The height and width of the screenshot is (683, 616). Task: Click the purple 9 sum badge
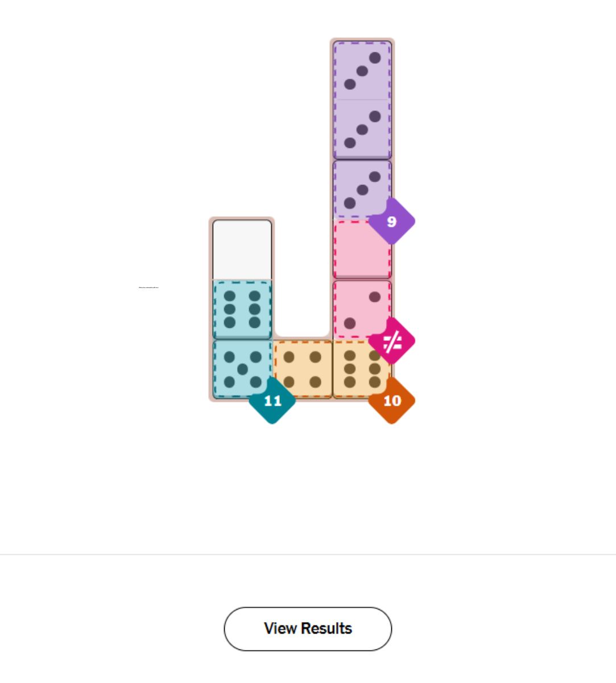(391, 221)
